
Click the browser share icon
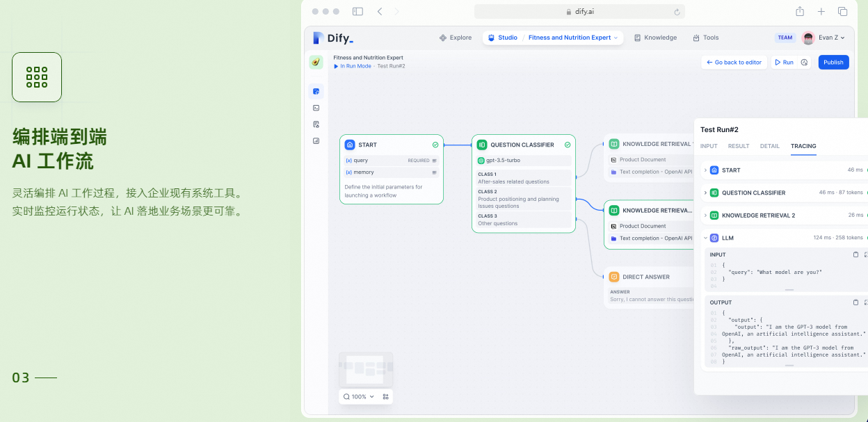(x=800, y=11)
